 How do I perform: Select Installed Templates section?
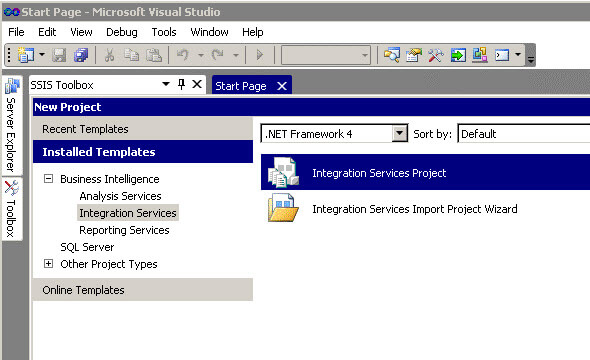pyautogui.click(x=143, y=152)
